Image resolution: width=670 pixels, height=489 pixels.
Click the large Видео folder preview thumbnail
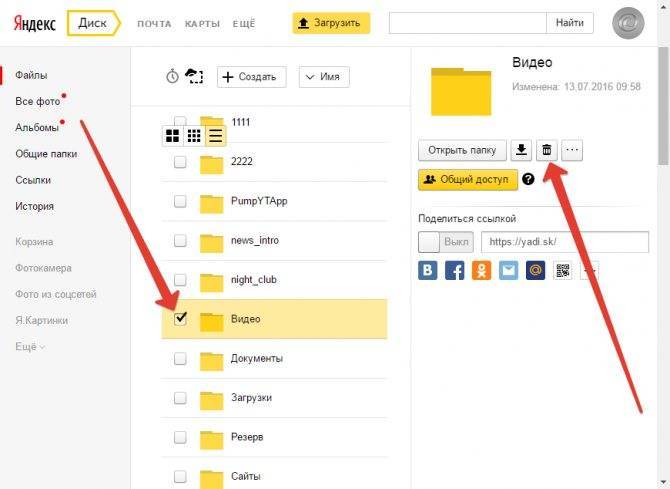tap(461, 91)
